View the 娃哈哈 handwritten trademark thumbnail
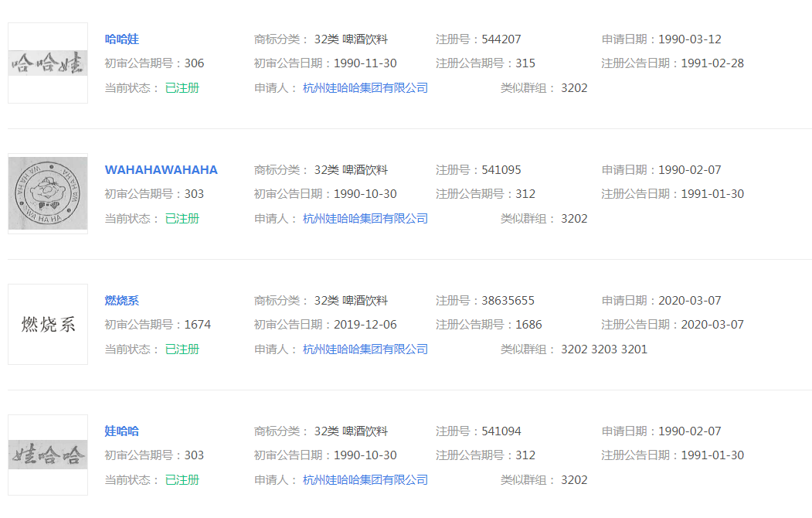The height and width of the screenshot is (518, 812). click(x=48, y=455)
